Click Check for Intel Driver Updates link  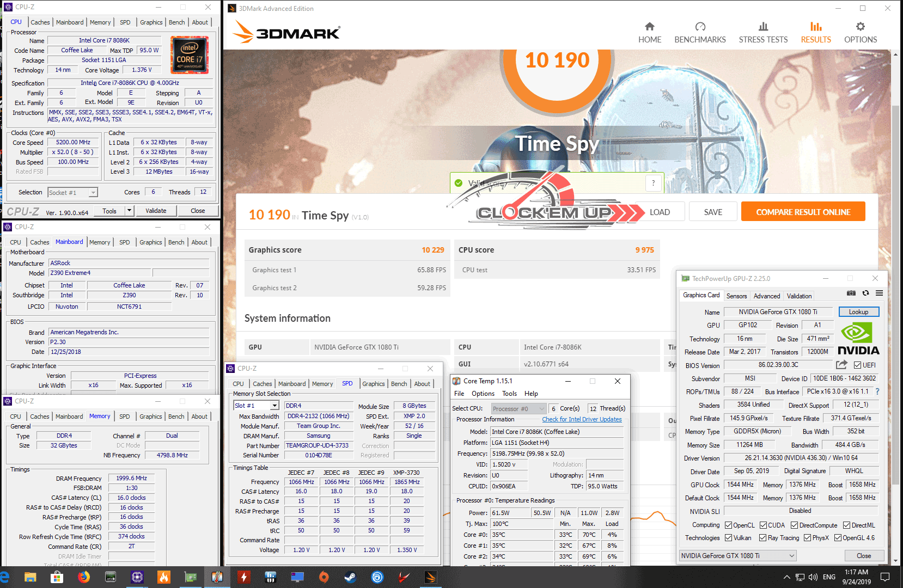582,419
